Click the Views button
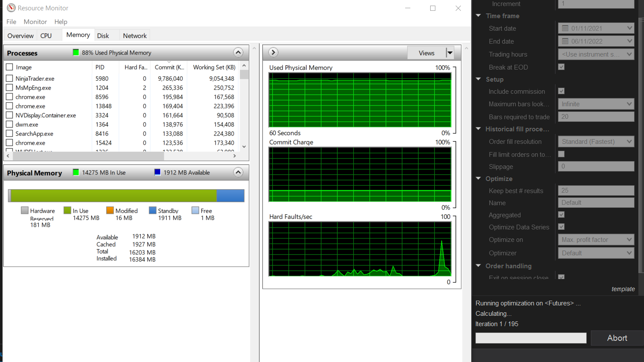Image resolution: width=644 pixels, height=362 pixels. pyautogui.click(x=427, y=53)
